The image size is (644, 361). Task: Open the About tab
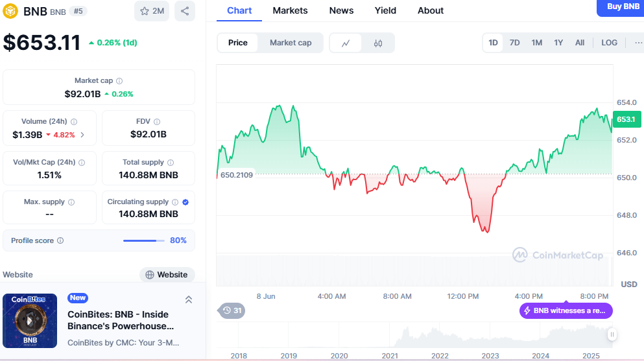coord(431,10)
